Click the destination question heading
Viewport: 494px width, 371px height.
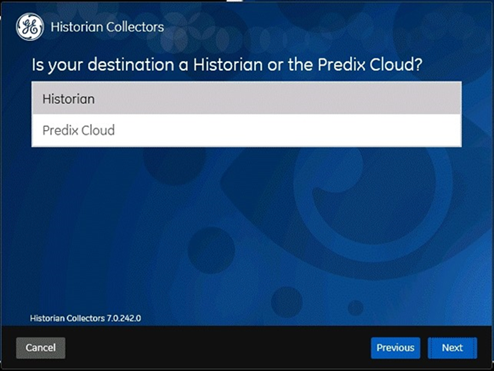click(x=227, y=64)
